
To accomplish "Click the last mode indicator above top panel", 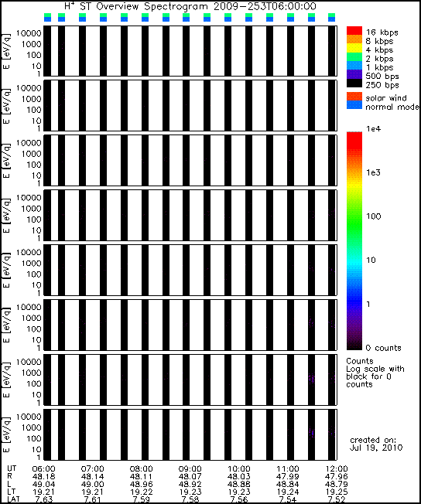I will click(331, 17).
